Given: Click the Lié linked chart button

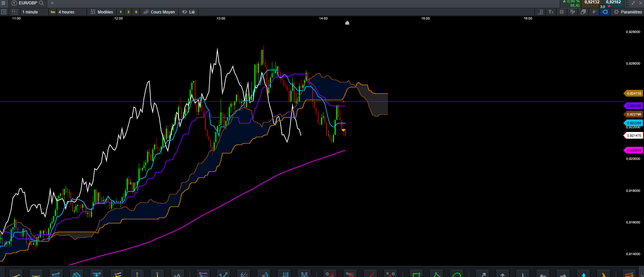Looking at the screenshot, I should [189, 12].
